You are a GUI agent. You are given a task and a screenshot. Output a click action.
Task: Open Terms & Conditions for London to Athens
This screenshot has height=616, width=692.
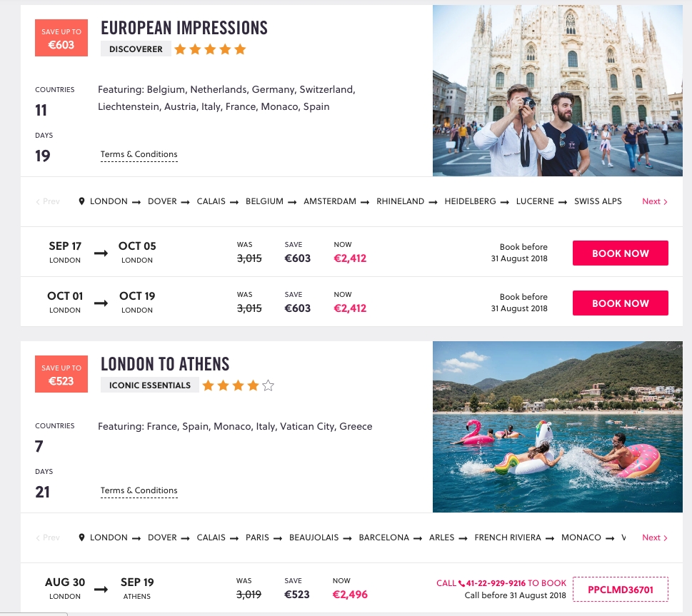139,490
